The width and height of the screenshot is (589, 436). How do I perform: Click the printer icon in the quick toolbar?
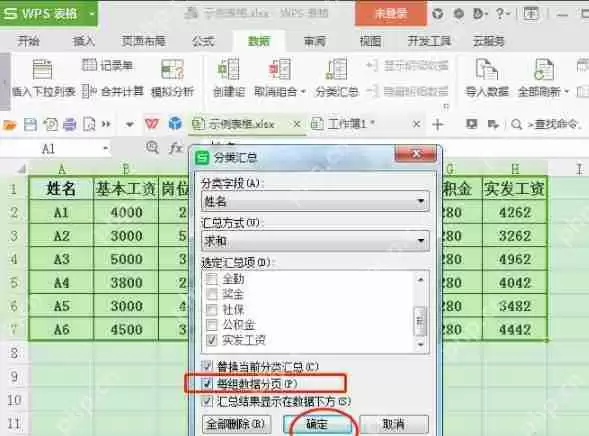69,124
